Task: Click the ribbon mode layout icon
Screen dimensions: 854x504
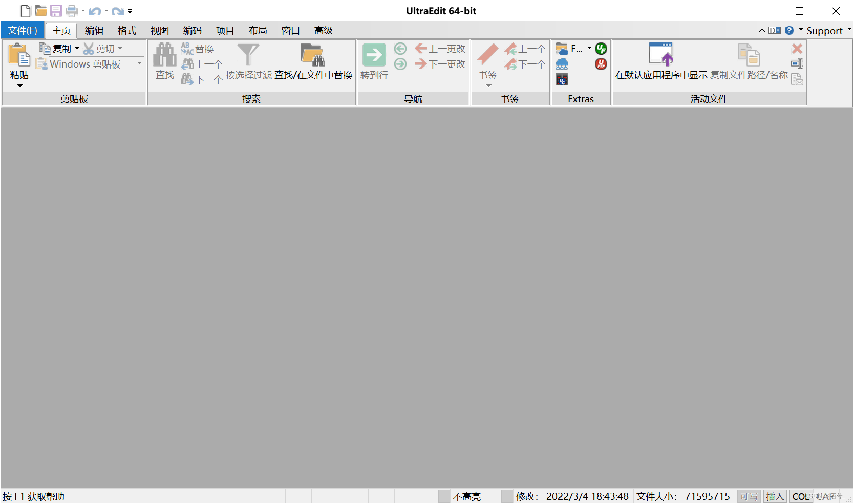Action: (x=775, y=30)
